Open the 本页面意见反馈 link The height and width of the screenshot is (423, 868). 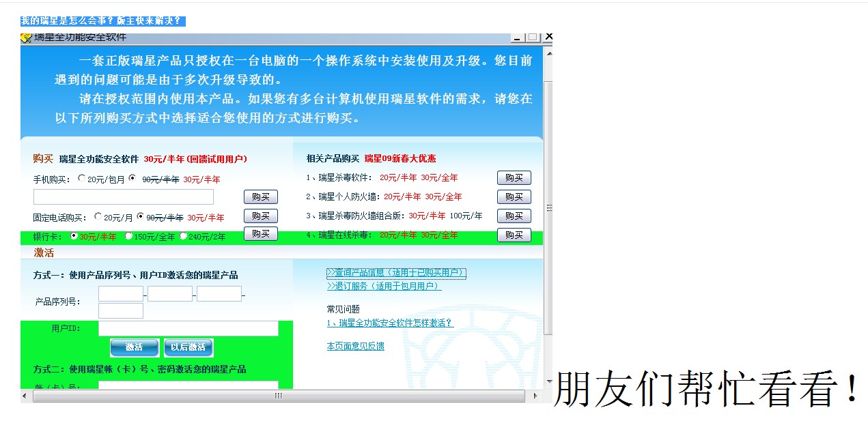click(x=355, y=347)
